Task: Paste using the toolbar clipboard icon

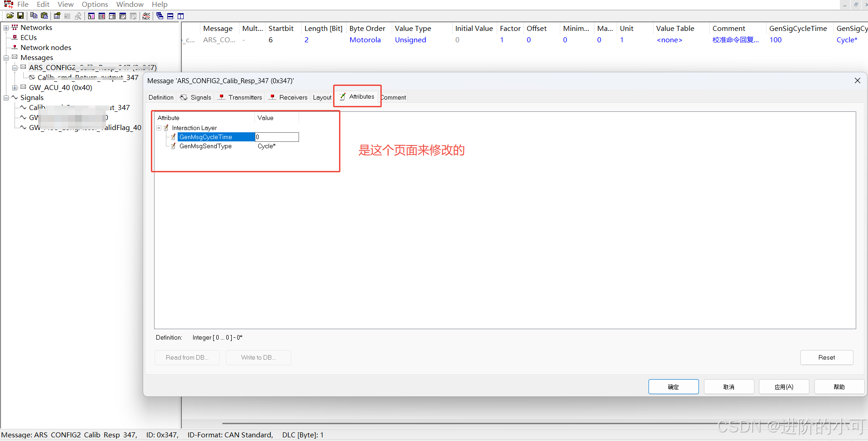Action: [x=44, y=16]
